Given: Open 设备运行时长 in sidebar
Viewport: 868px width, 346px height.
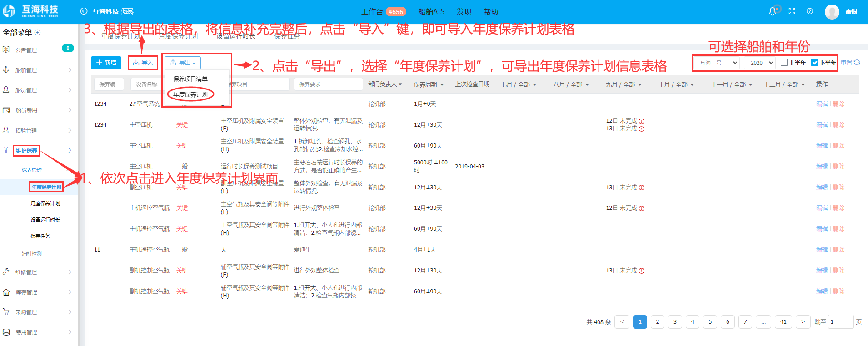Looking at the screenshot, I should click(x=45, y=220).
